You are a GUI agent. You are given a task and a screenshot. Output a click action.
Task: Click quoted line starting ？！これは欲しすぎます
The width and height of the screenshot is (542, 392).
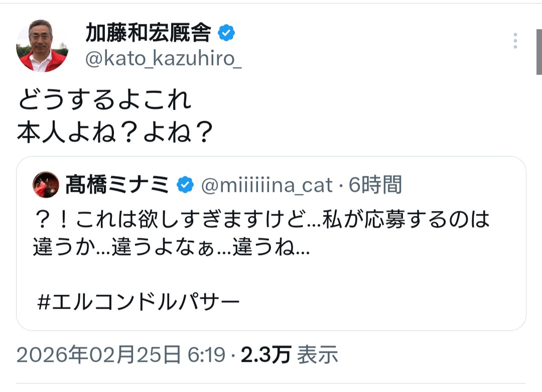[261, 219]
